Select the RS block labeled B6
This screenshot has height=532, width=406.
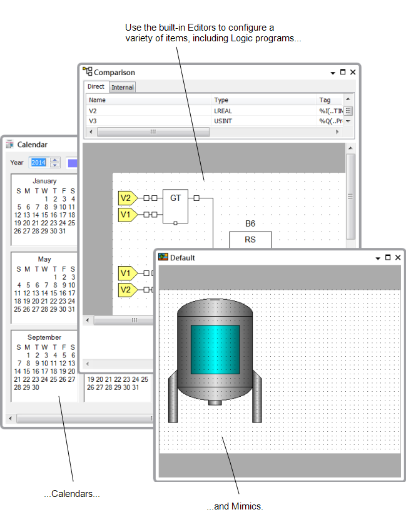pos(250,239)
